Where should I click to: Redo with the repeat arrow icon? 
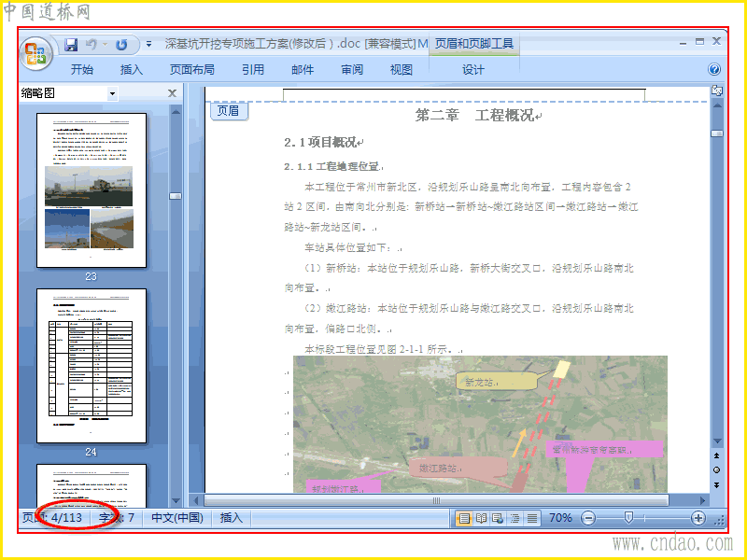tap(121, 44)
